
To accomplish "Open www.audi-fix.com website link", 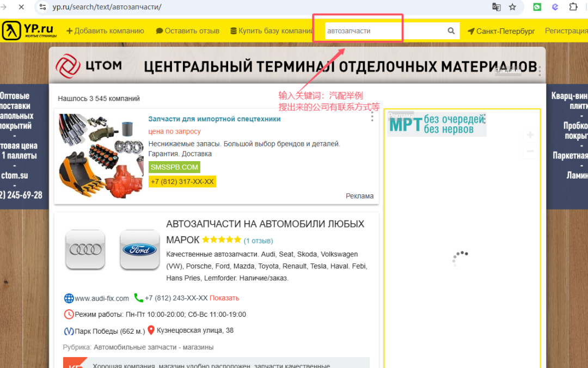I will point(102,299).
